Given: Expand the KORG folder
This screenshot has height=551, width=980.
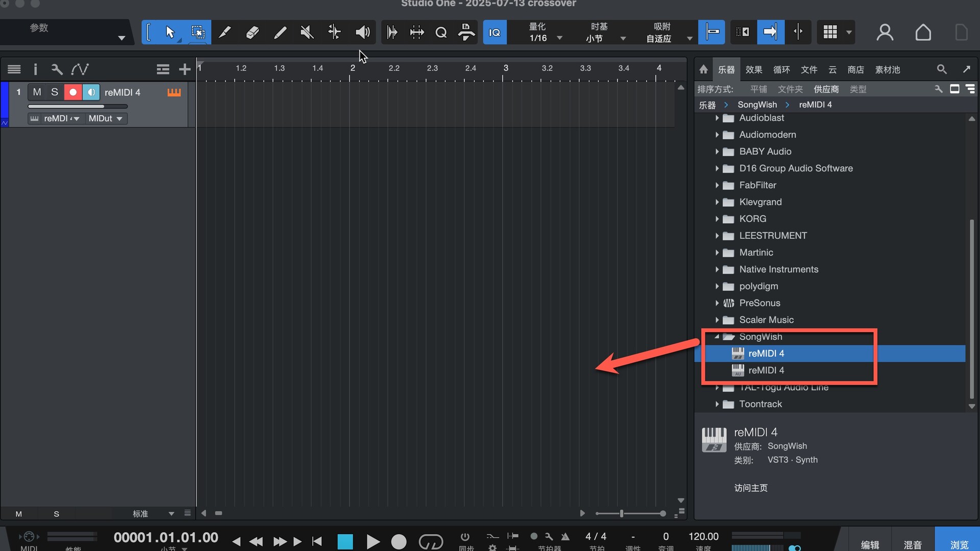Looking at the screenshot, I should tap(717, 219).
